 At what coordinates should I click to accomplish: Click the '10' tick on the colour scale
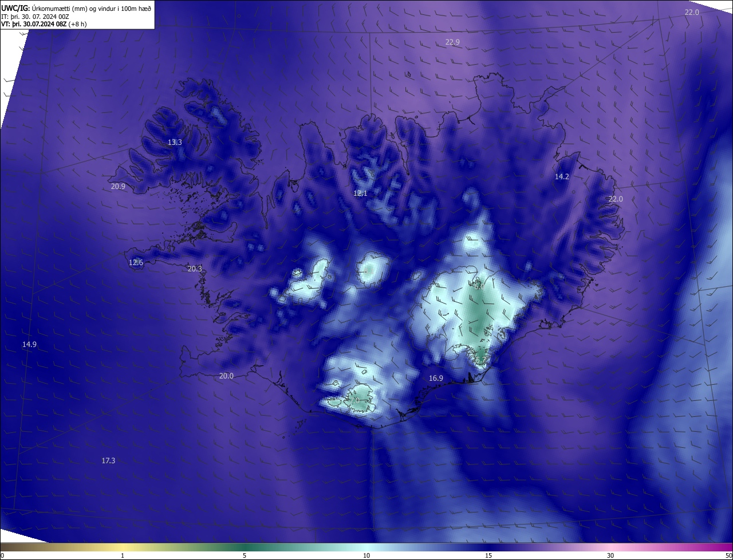pos(366,556)
